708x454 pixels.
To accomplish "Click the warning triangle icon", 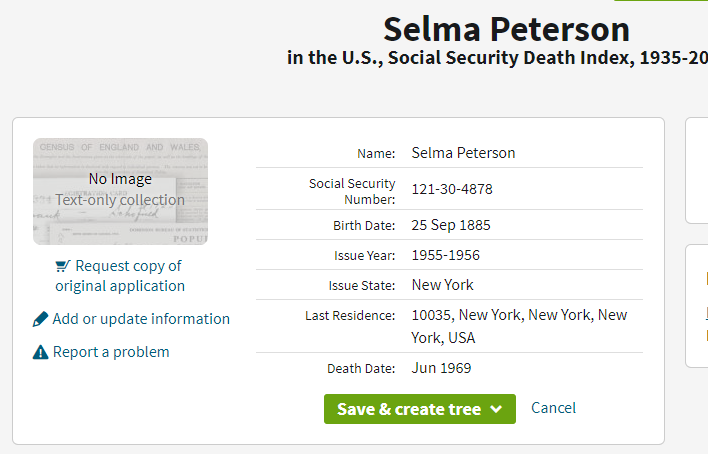I will pyautogui.click(x=40, y=352).
